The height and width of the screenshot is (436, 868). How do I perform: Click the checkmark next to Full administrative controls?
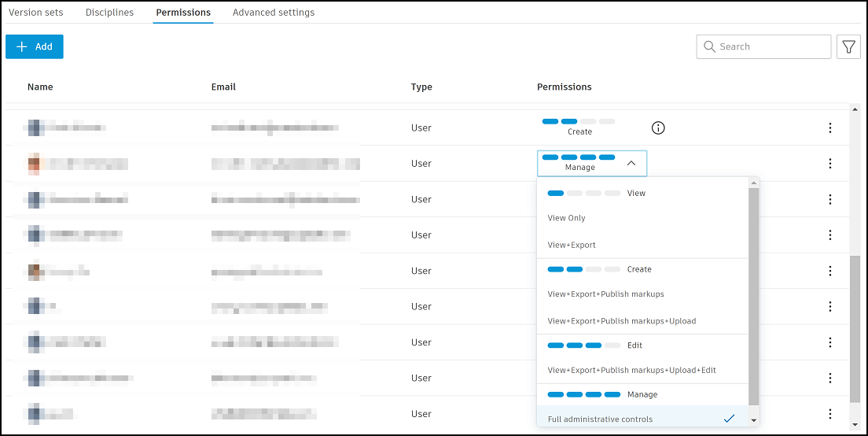click(729, 419)
